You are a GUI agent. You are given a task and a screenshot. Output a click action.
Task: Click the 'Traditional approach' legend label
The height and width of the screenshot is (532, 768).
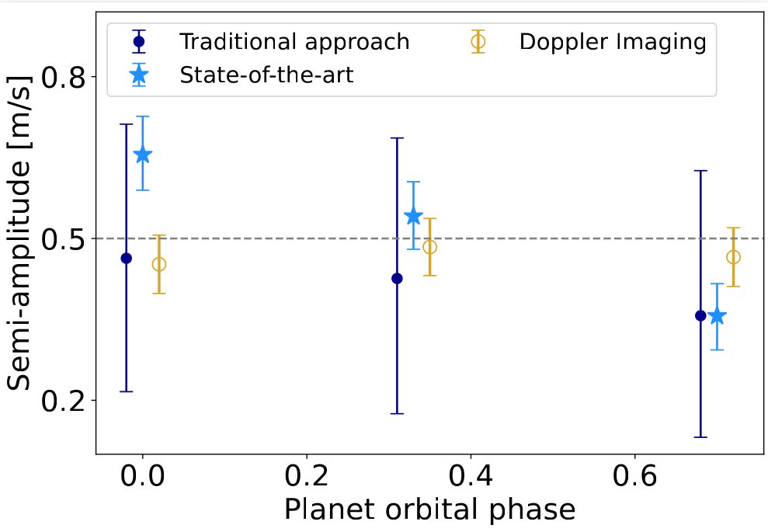click(294, 41)
